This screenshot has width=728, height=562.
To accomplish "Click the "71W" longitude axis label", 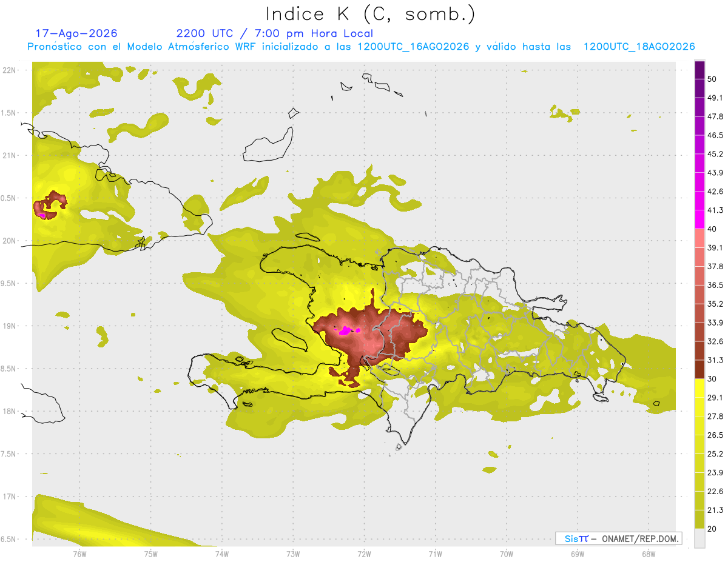I will click(x=435, y=554).
